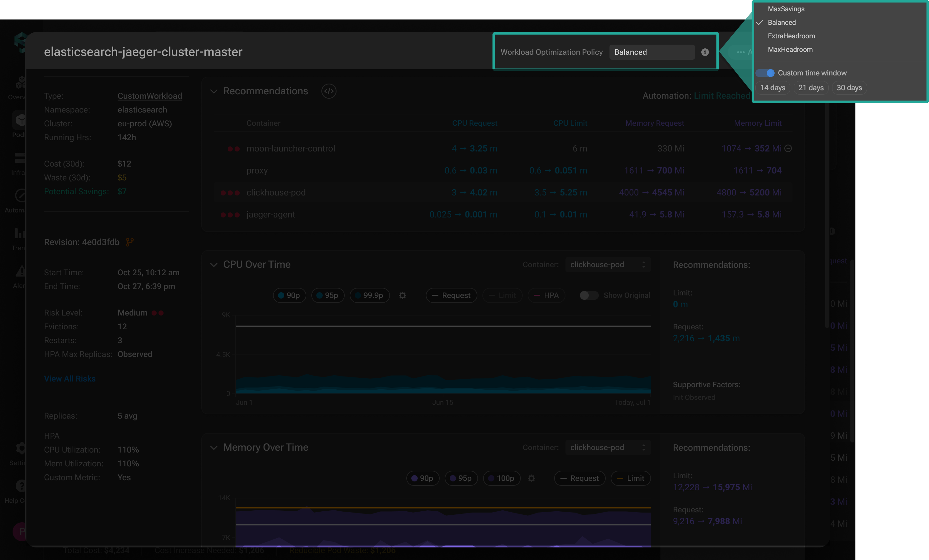Choose the 14 days time window

(x=772, y=88)
